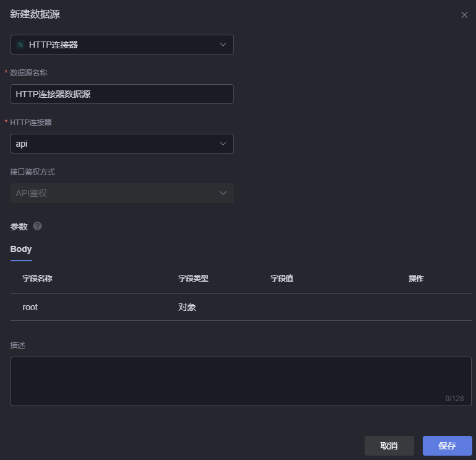Open the HTTP连接器 data source type dropdown
The height and width of the screenshot is (460, 476).
coord(122,45)
